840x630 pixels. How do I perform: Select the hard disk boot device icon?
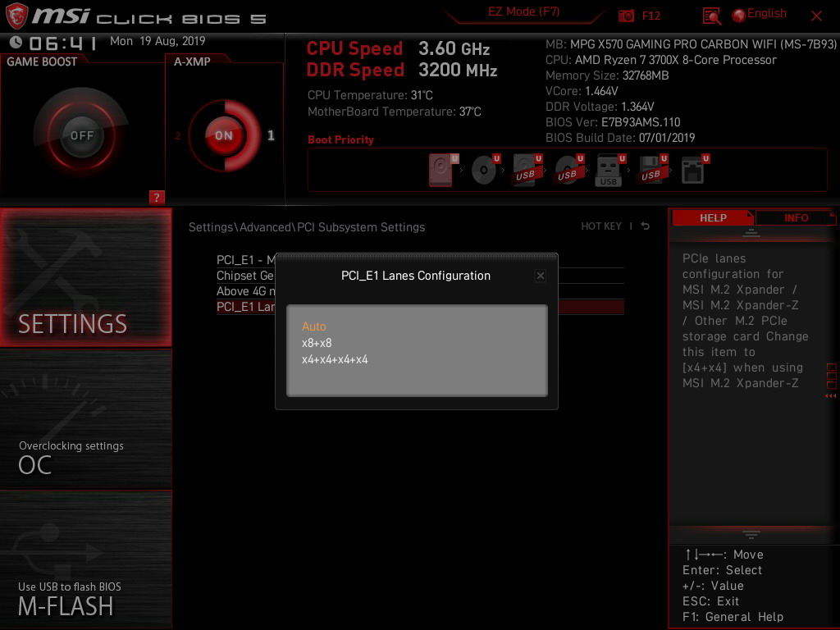[442, 170]
